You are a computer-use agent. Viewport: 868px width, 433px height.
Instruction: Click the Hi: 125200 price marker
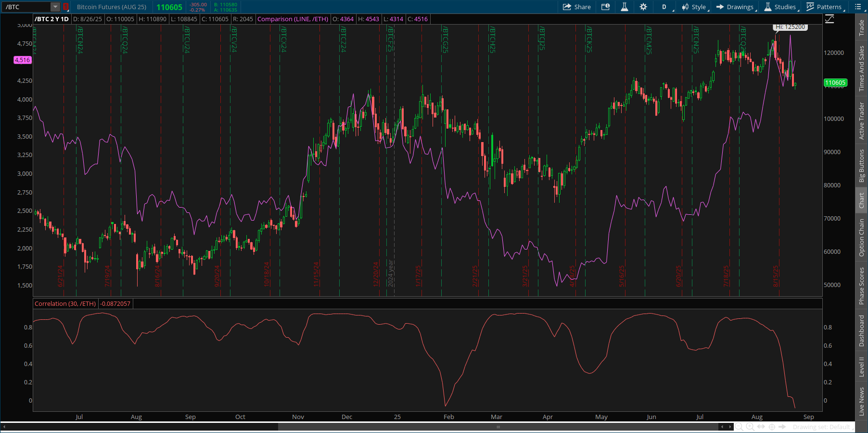click(791, 27)
